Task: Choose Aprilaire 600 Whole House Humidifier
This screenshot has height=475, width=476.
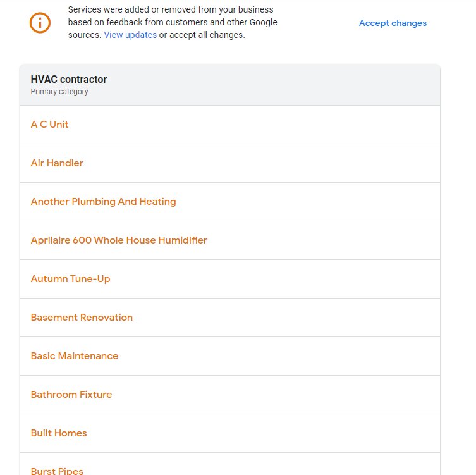Action: click(x=119, y=240)
